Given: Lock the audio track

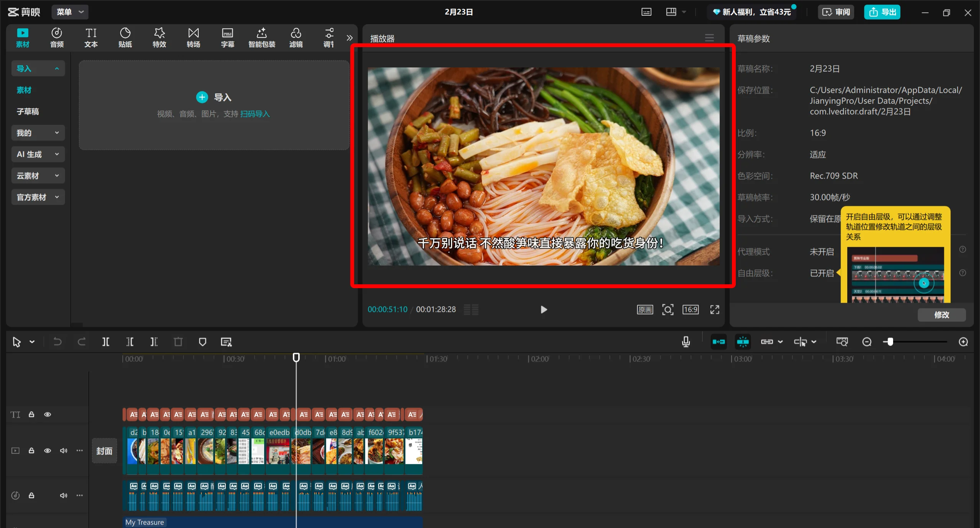Looking at the screenshot, I should click(31, 495).
